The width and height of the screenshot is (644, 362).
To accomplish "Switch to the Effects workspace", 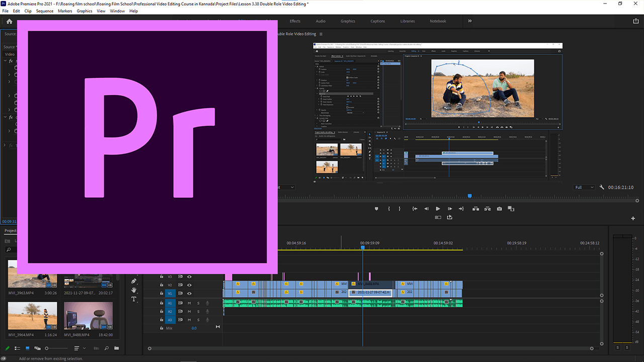I will [x=295, y=21].
